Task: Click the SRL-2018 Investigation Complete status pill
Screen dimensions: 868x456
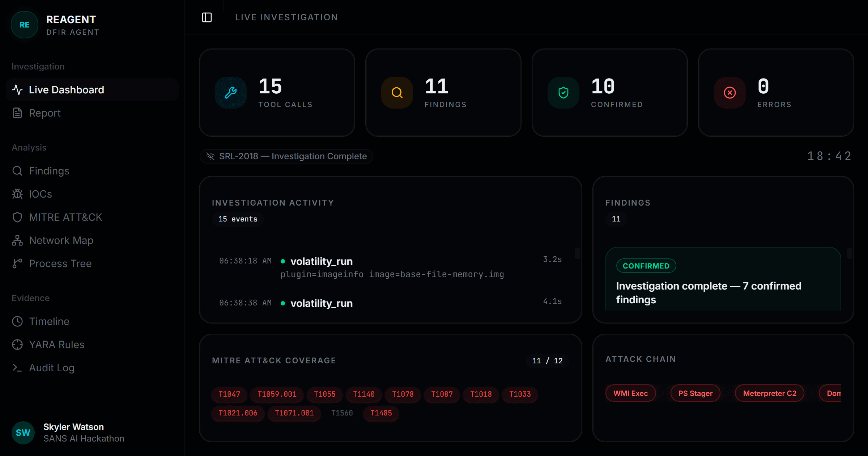Action: click(x=286, y=156)
